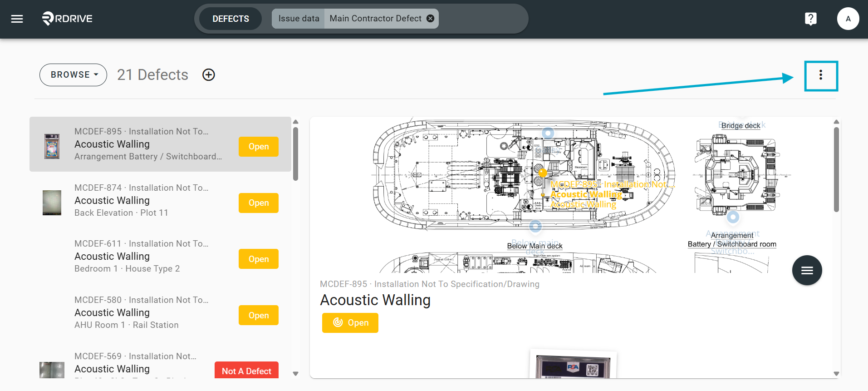
Task: Click the main deck plan drawing
Action: 524,175
